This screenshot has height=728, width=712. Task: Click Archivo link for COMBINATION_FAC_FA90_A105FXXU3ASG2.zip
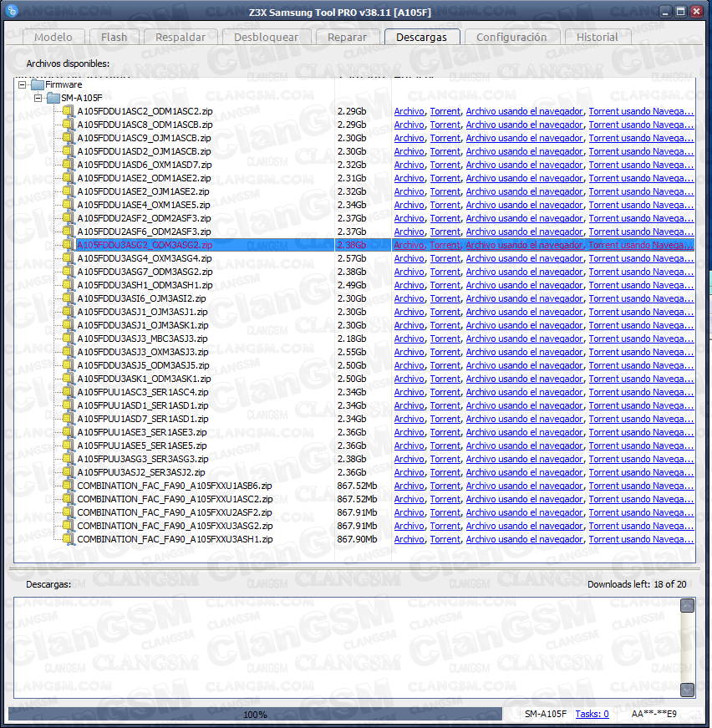tap(409, 526)
